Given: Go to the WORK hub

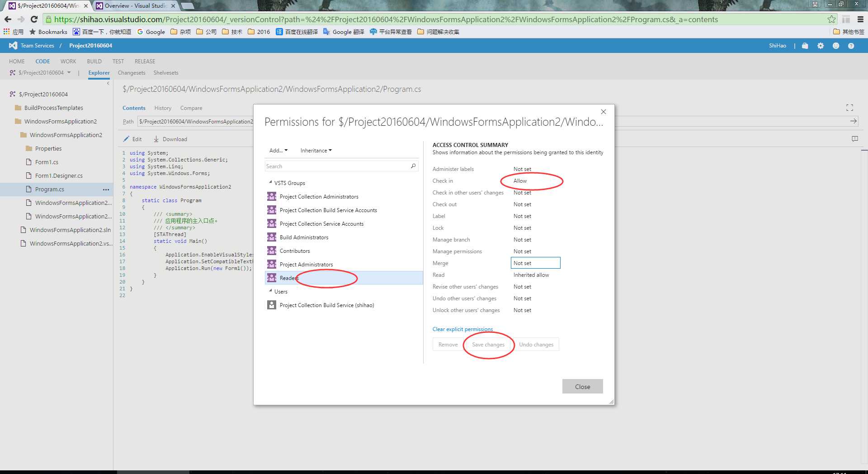Looking at the screenshot, I should pyautogui.click(x=68, y=61).
